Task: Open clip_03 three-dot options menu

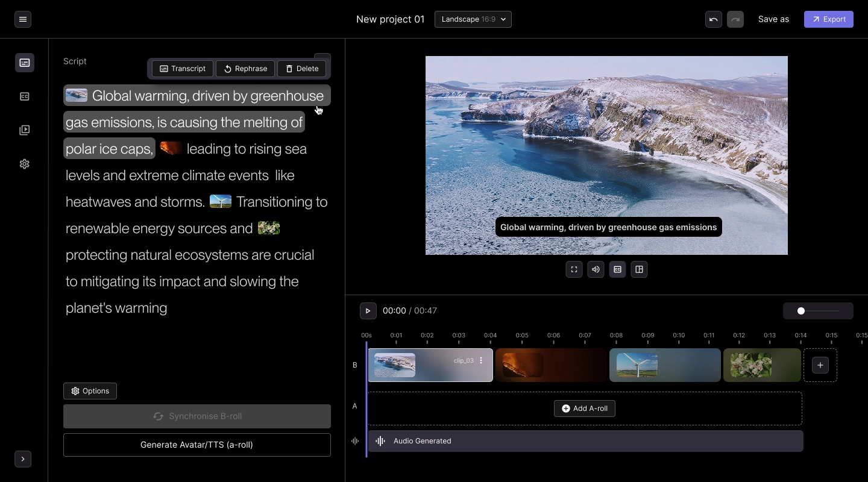Action: (x=481, y=361)
